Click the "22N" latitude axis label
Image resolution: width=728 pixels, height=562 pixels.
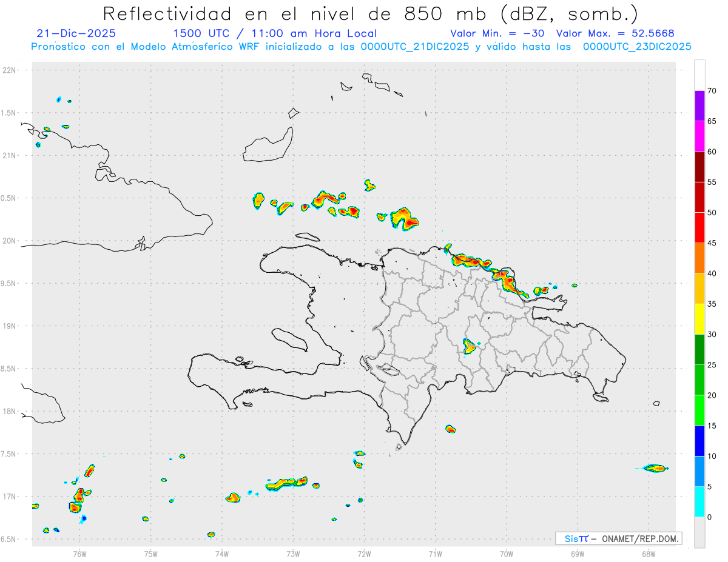10,70
